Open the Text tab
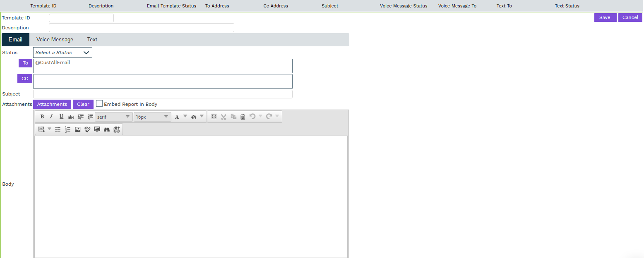This screenshot has width=644, height=258. pos(92,40)
